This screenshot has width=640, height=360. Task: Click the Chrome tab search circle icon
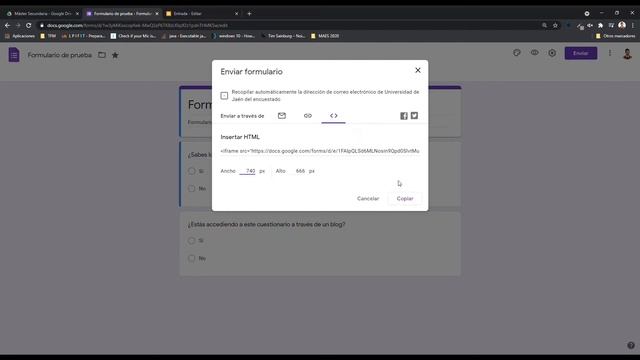587,13
